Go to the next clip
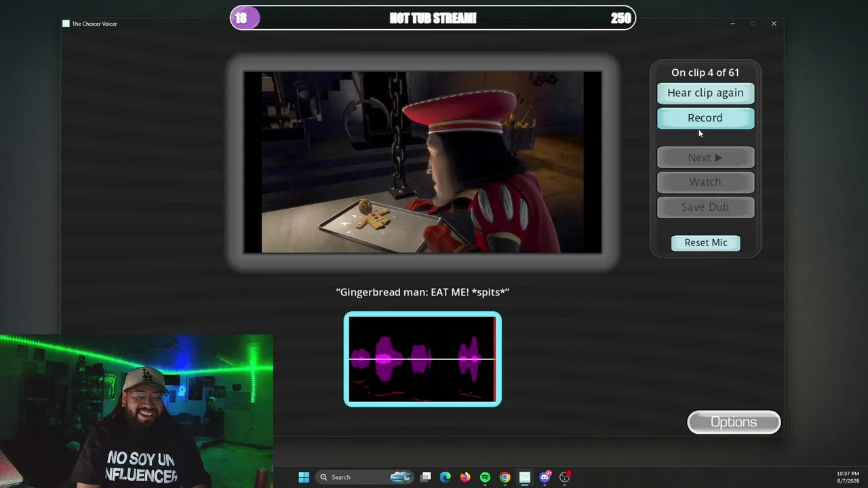868x488 pixels. [x=705, y=157]
